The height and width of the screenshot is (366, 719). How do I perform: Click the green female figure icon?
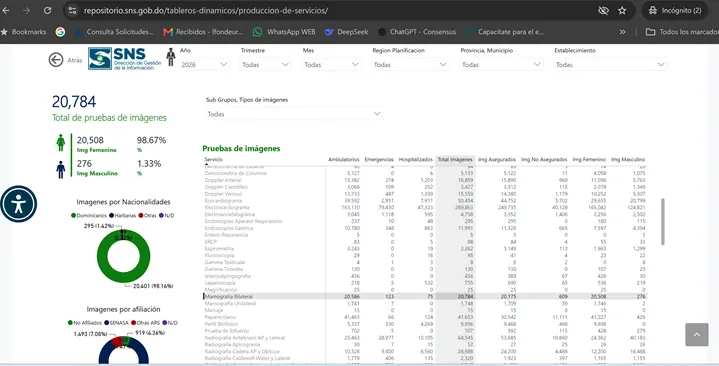61,143
